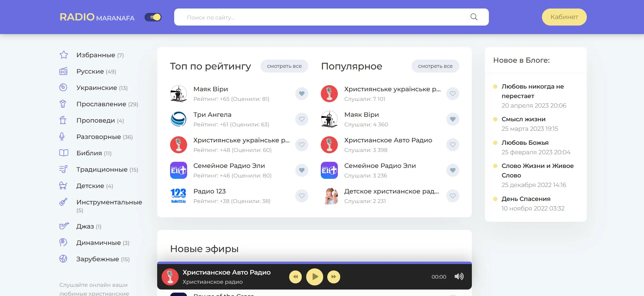Add Три Ангела to favorites
Screen dimensions: 644x296
click(301, 119)
